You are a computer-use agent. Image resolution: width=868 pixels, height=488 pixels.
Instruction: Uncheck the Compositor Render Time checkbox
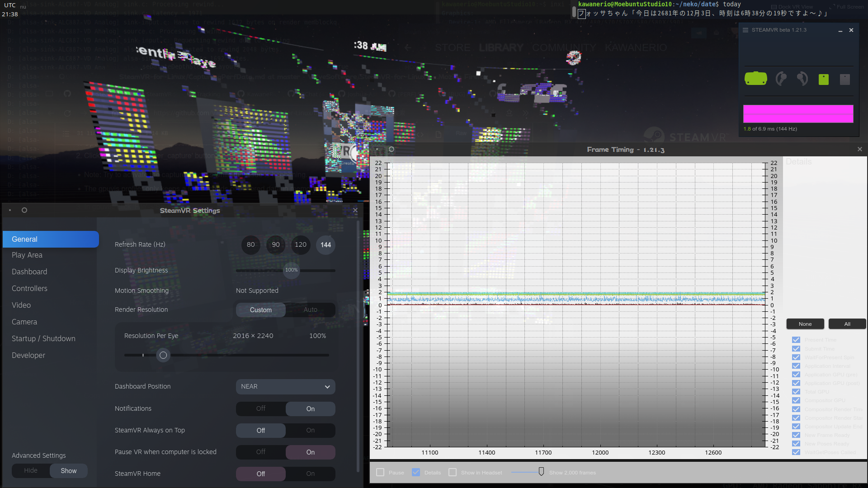click(x=796, y=409)
